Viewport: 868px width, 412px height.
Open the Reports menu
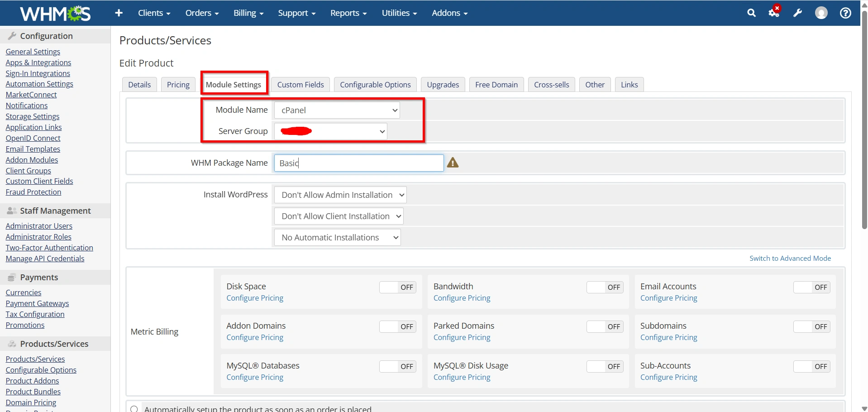(348, 13)
